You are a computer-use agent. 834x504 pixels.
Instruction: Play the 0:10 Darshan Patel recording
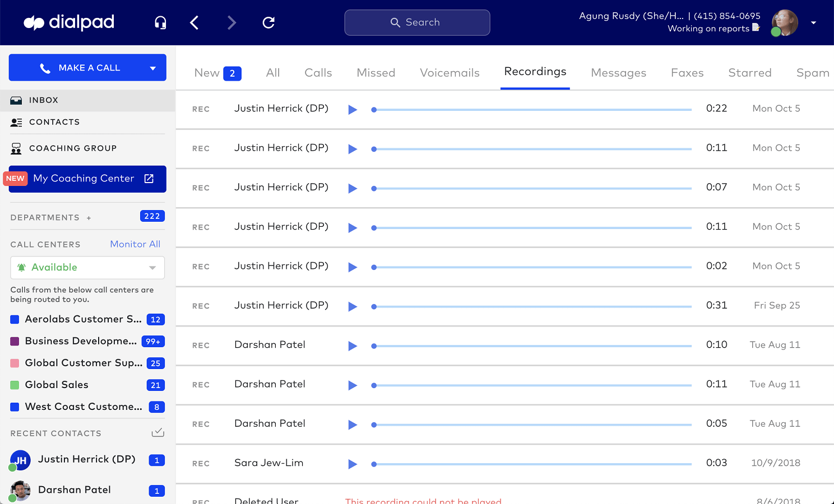pyautogui.click(x=353, y=346)
